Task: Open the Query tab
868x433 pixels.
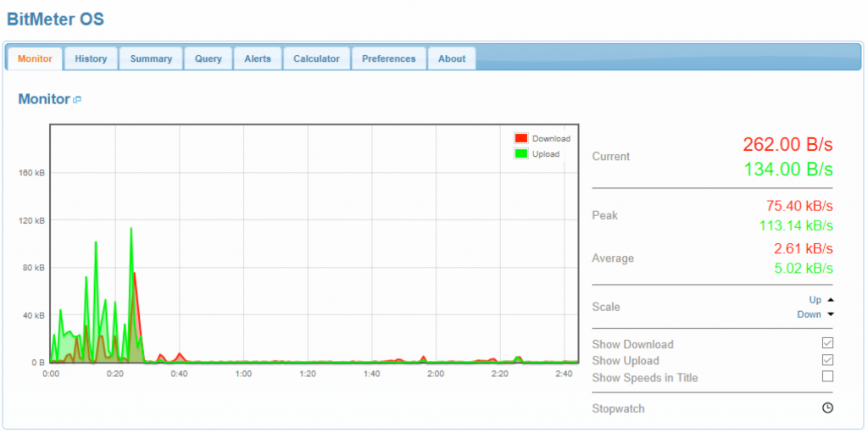Action: click(208, 58)
